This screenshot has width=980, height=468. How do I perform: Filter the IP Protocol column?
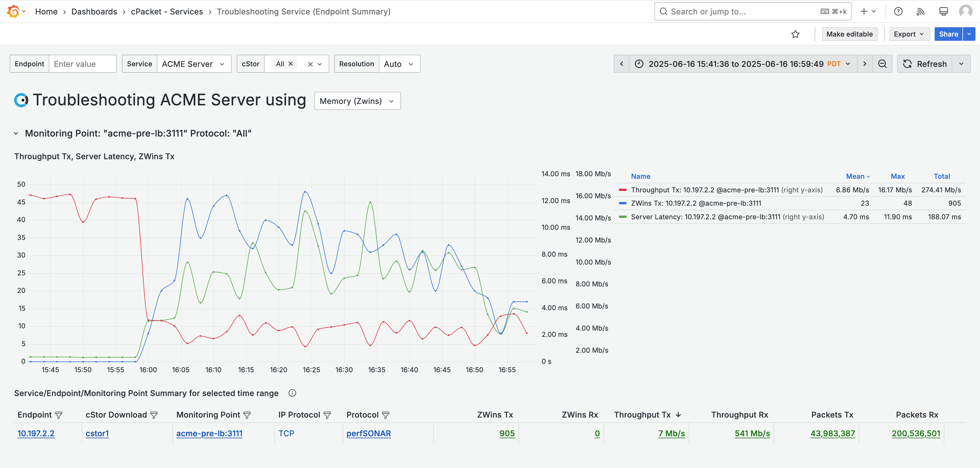[x=327, y=415]
